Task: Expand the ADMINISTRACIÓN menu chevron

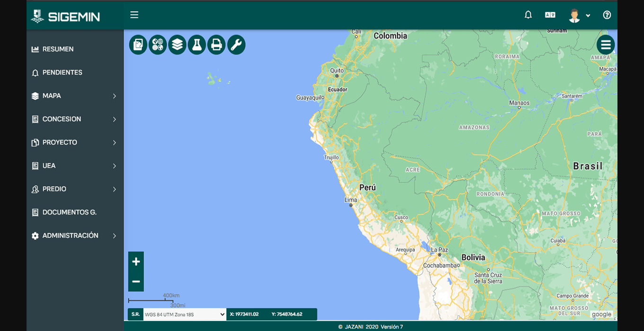Action: (x=115, y=236)
